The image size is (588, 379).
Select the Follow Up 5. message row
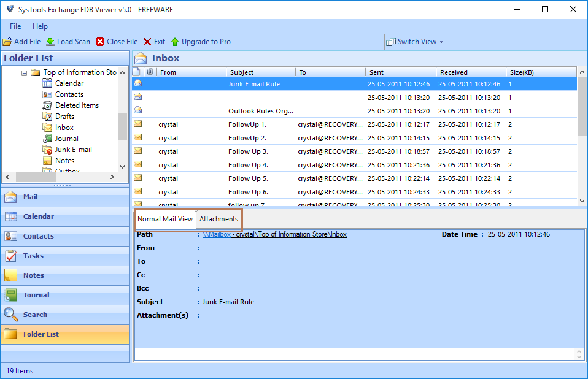(354, 178)
